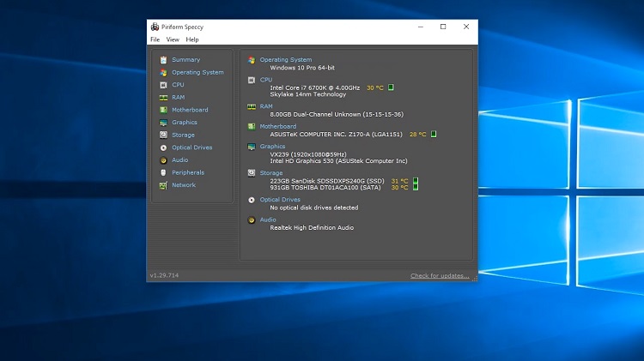Click 'Skylake 14nm Technology' text
Viewport: 644px width, 361px height.
[x=307, y=94]
